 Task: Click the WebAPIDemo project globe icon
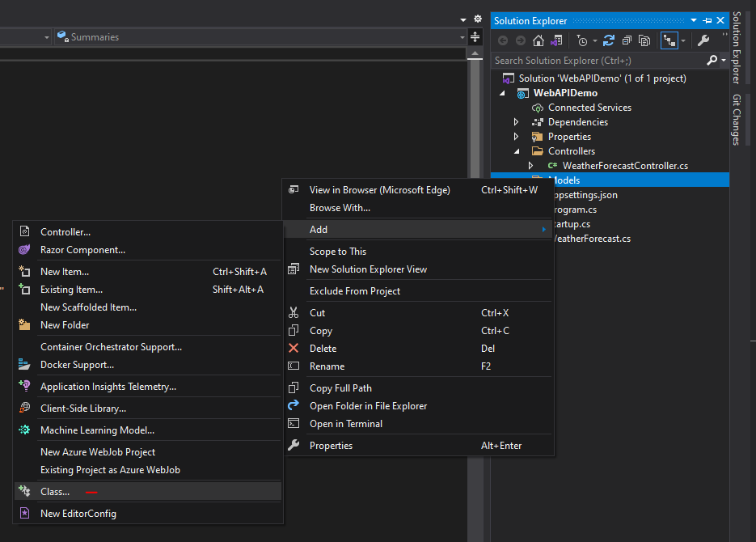pyautogui.click(x=522, y=93)
